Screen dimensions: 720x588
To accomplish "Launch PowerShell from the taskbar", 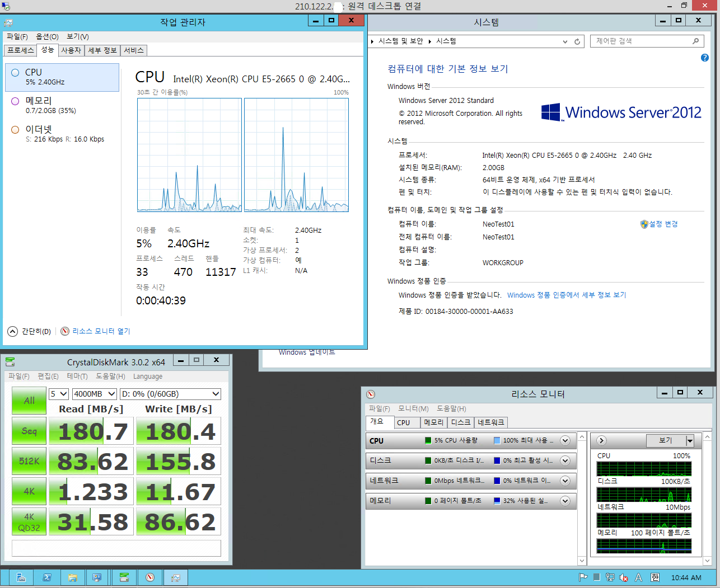I will click(47, 577).
